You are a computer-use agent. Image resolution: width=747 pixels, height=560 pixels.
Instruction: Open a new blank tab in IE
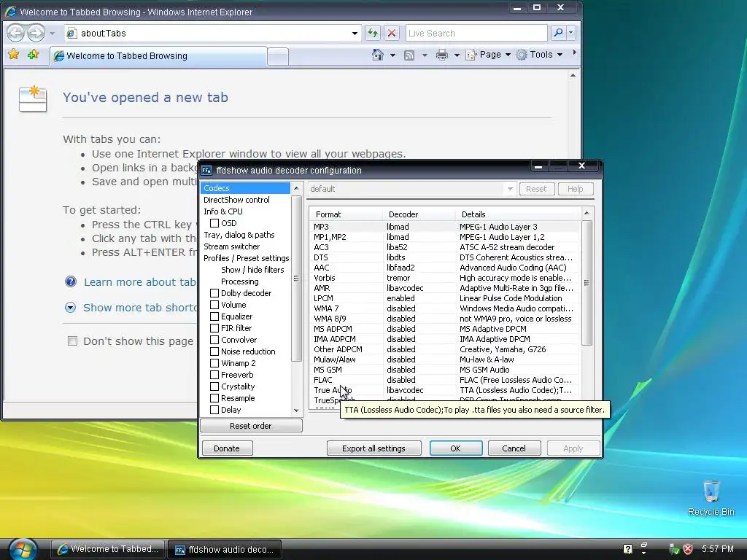point(278,57)
